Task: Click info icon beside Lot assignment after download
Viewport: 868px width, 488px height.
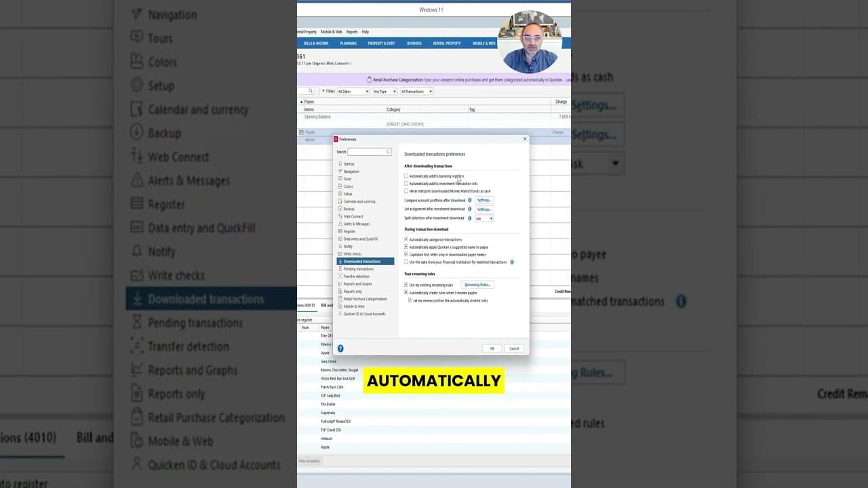Action: [x=470, y=209]
